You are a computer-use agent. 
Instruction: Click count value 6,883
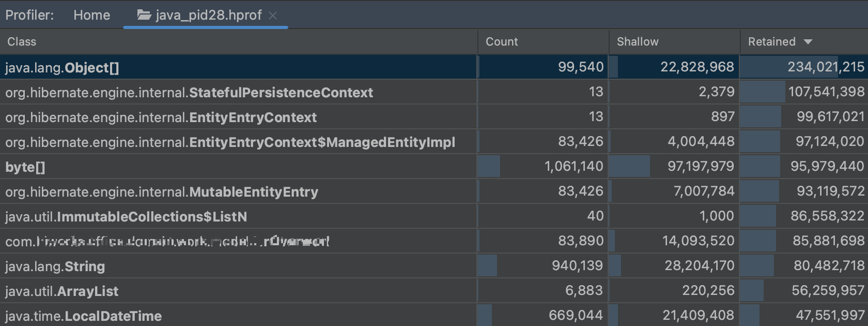click(584, 290)
